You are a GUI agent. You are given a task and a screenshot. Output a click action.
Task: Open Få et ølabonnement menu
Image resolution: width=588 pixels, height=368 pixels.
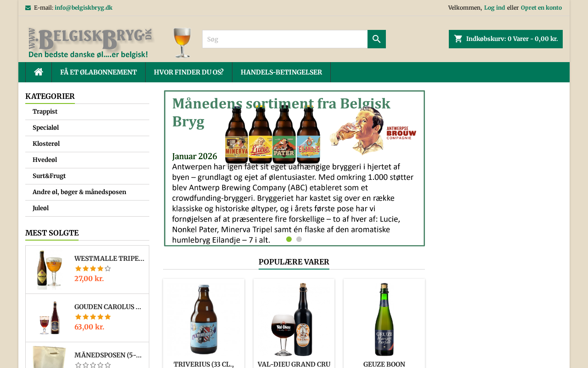[98, 72]
